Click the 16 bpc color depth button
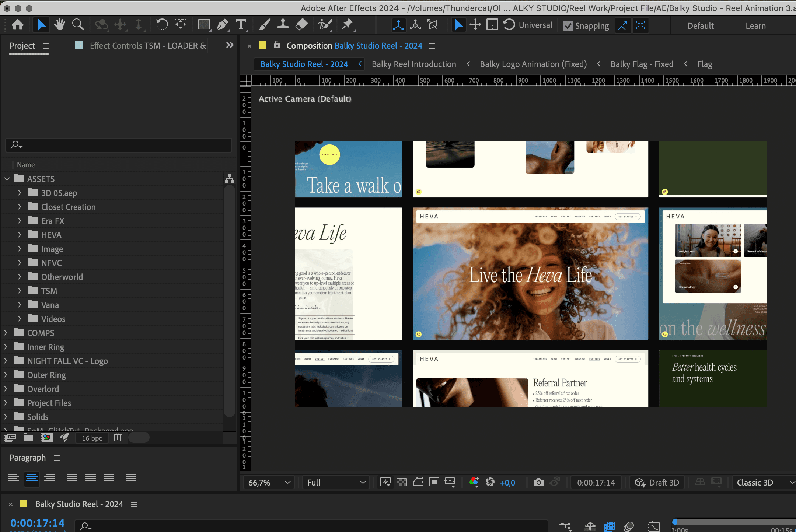796x532 pixels. point(92,438)
